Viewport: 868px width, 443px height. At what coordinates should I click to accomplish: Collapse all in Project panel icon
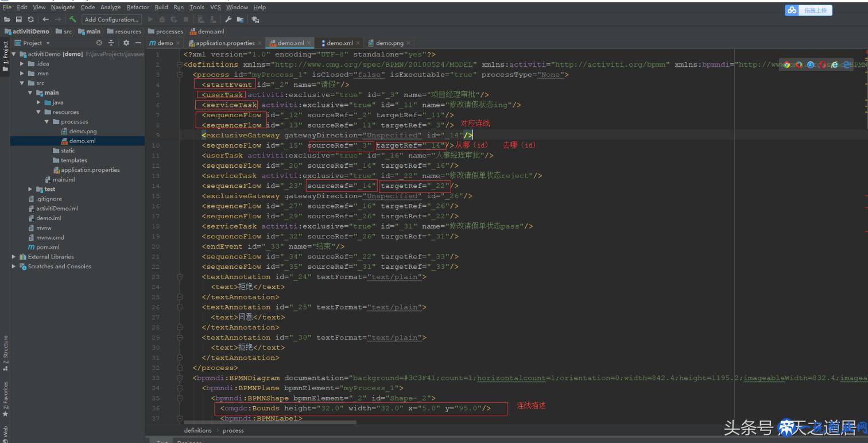[111, 43]
